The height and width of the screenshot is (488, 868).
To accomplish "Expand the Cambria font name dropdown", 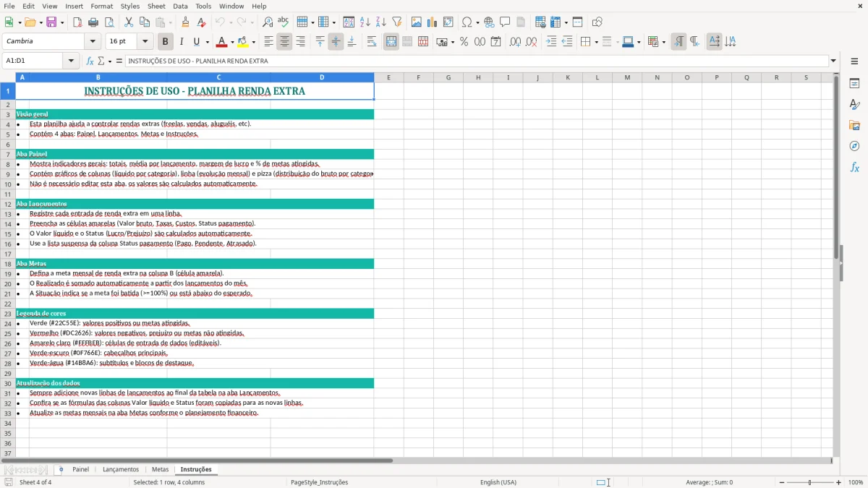I will click(x=93, y=41).
